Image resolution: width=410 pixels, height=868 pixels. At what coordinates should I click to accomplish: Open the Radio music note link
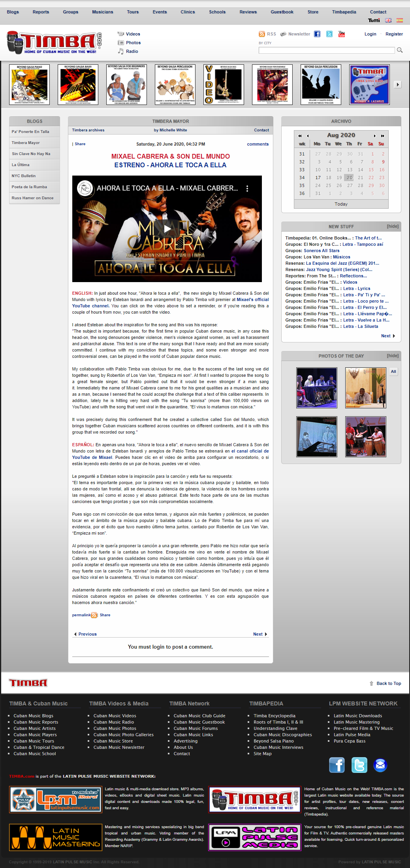coord(121,51)
